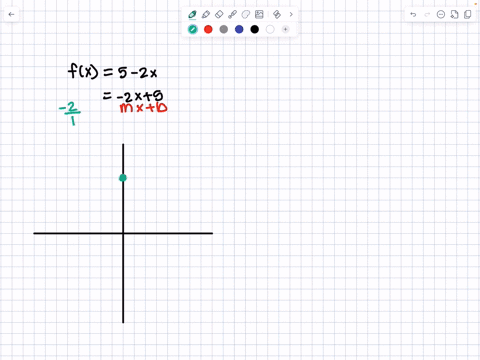
Task: Click the red mx+b annotation
Action: tap(143, 108)
